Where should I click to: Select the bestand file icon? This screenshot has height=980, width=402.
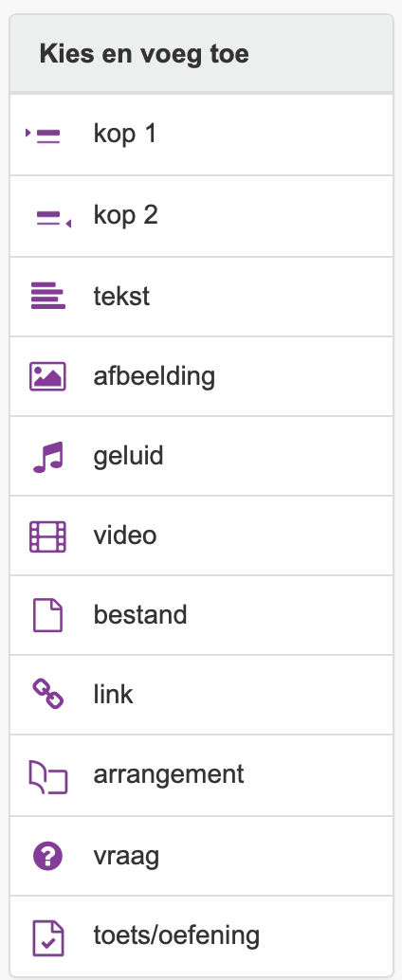47,616
